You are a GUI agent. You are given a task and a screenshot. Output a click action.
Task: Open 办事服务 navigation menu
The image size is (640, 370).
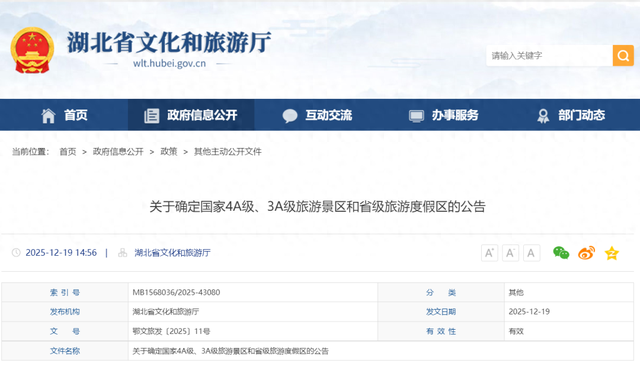coord(455,115)
